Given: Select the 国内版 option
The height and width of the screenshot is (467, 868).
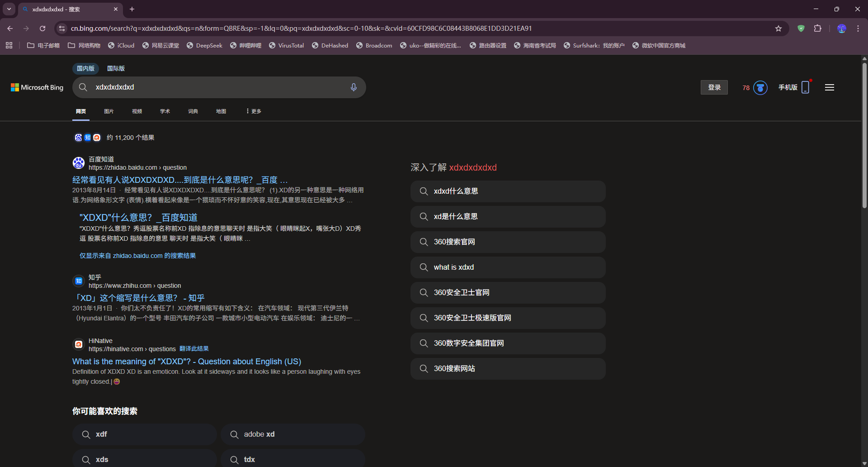Looking at the screenshot, I should (x=85, y=68).
